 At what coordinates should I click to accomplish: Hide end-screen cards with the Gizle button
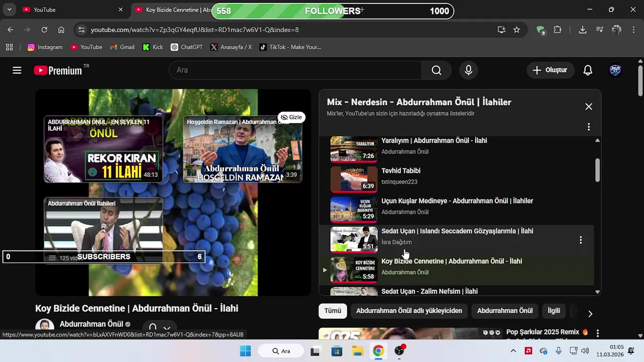(292, 117)
